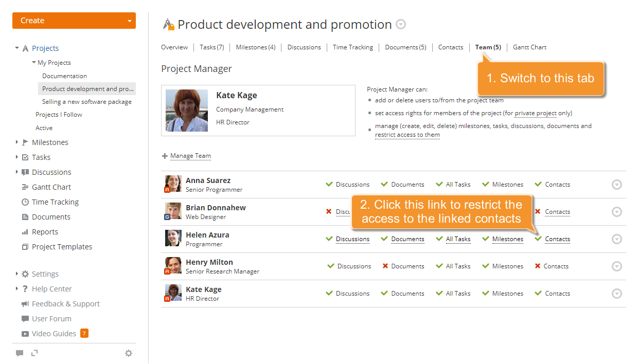
Task: Expand the dropdown arrow on the Create button
Action: point(129,21)
